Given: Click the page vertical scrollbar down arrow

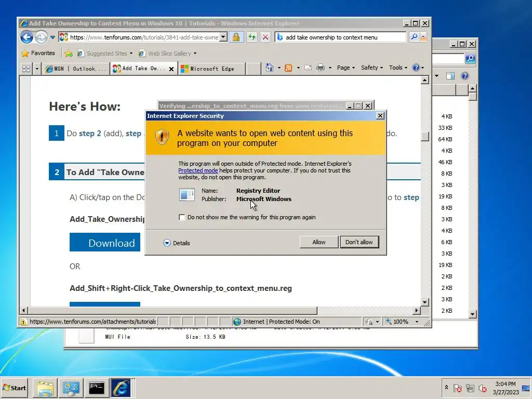Looking at the screenshot, I should point(425,302).
